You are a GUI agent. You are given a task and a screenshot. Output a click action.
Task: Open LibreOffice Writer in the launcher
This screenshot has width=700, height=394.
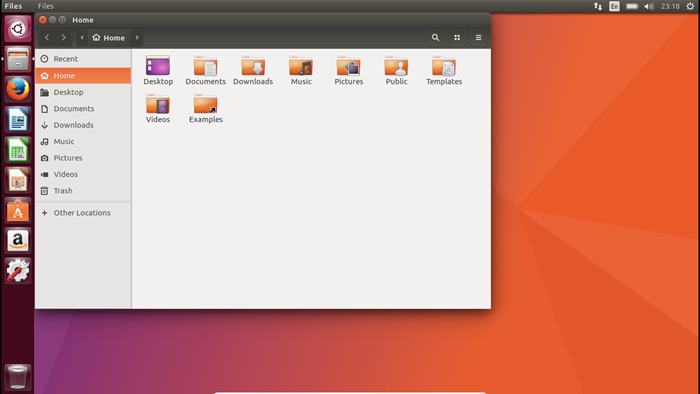point(18,120)
